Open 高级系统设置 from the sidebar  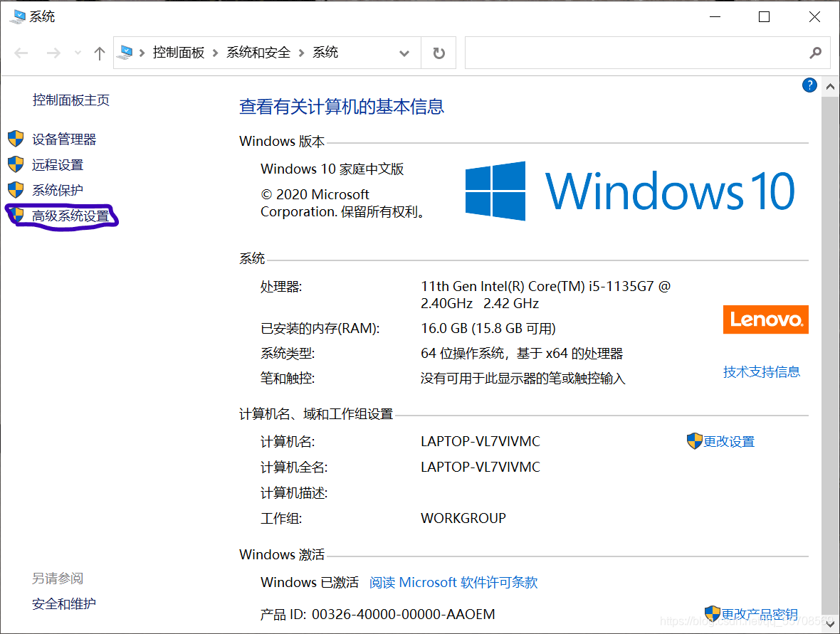click(x=70, y=216)
